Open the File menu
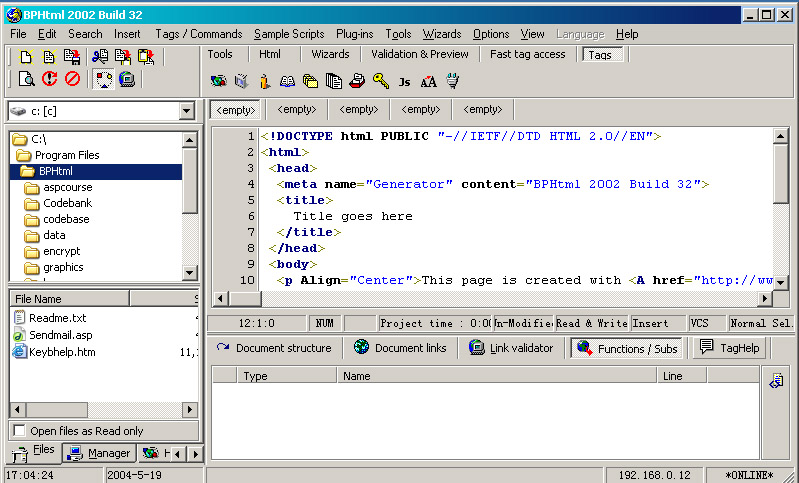 18,34
